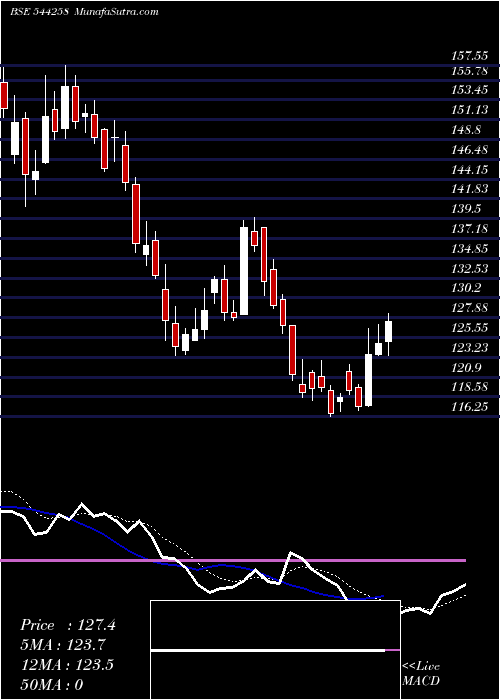Click the 153.45 price axis label
The image size is (500, 700).
pyautogui.click(x=470, y=91)
